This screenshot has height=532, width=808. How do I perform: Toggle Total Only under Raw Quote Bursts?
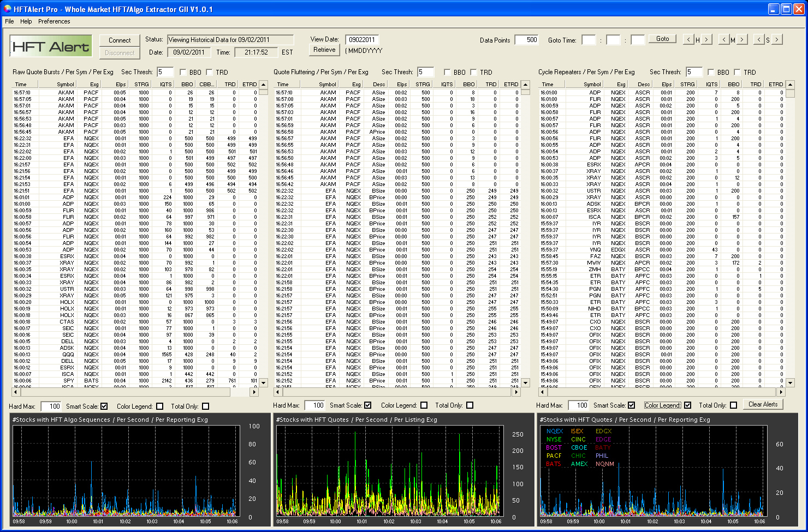click(x=205, y=406)
